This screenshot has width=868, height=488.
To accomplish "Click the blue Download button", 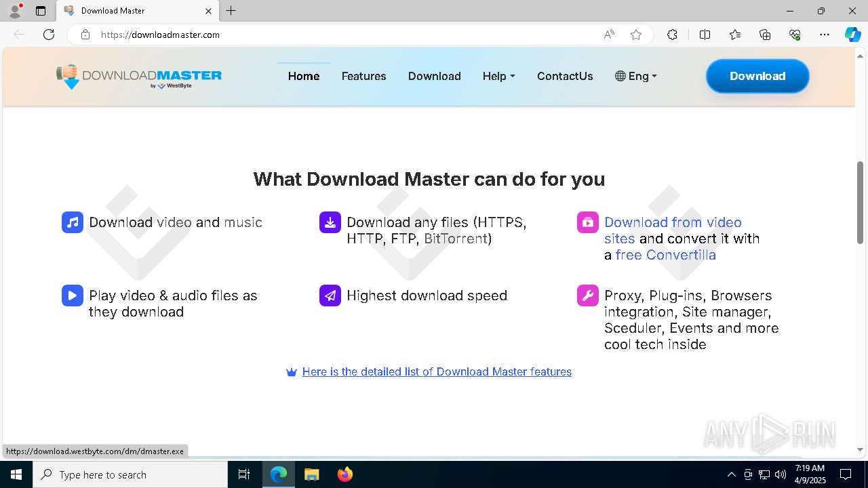I will click(x=757, y=76).
